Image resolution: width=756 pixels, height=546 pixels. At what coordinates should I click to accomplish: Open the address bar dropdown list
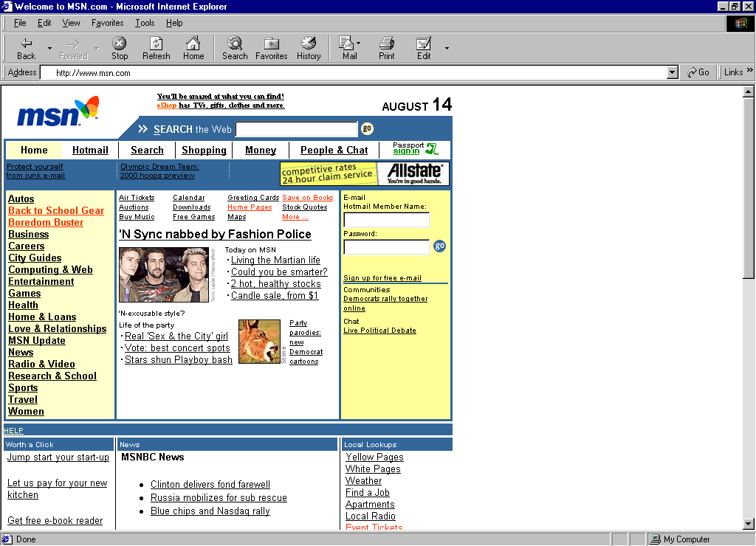tap(673, 73)
